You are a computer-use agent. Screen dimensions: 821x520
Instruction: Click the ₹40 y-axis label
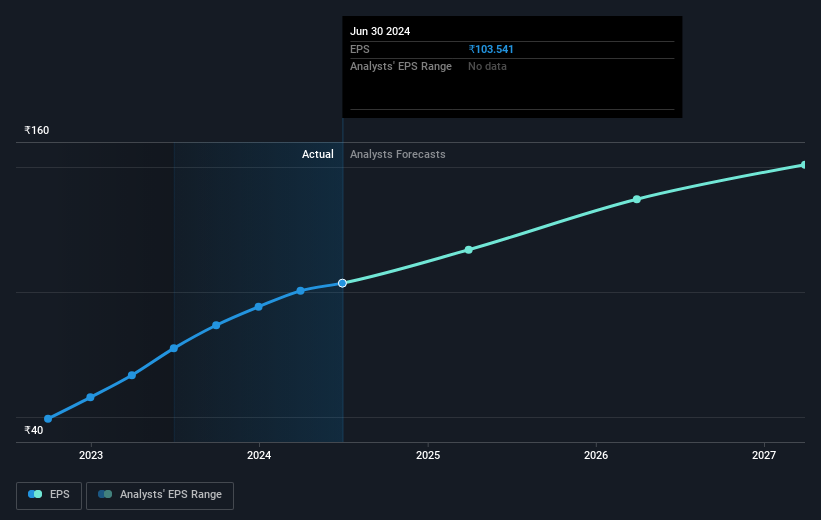[x=34, y=430]
